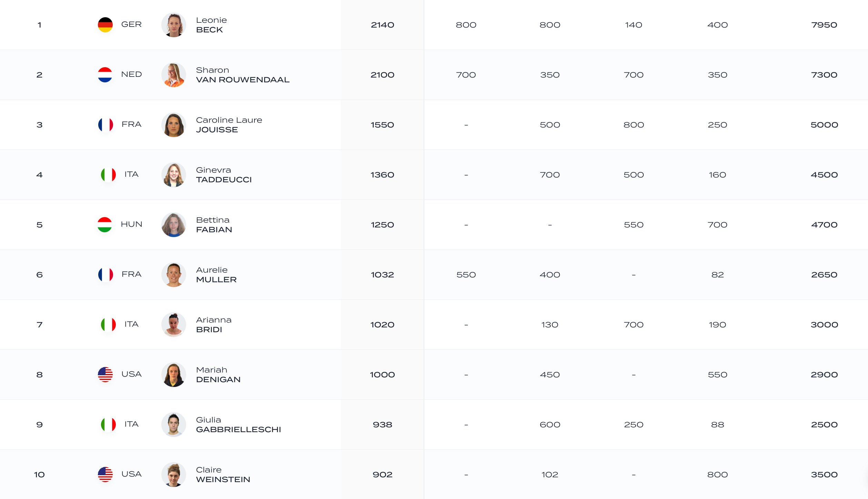The height and width of the screenshot is (499, 868).
Task: Open Mariah Denigan's name link
Action: [x=218, y=375]
